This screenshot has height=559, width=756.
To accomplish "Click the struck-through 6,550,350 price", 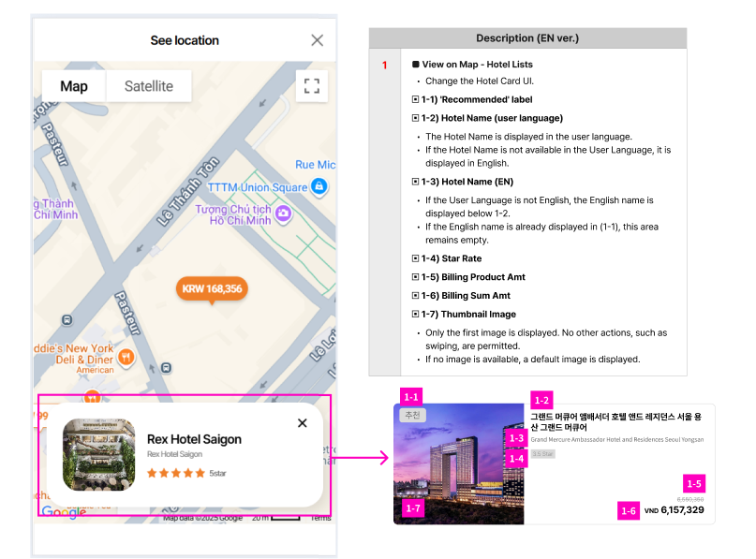I will click(690, 499).
